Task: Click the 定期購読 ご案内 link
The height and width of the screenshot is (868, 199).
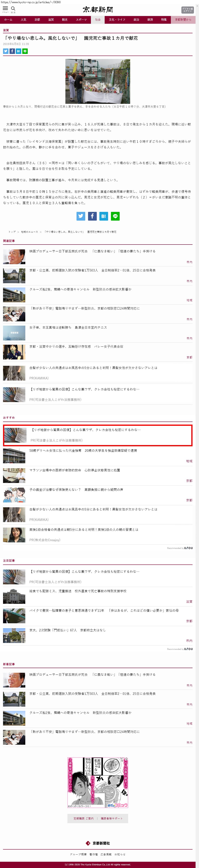Action: [x=83, y=819]
